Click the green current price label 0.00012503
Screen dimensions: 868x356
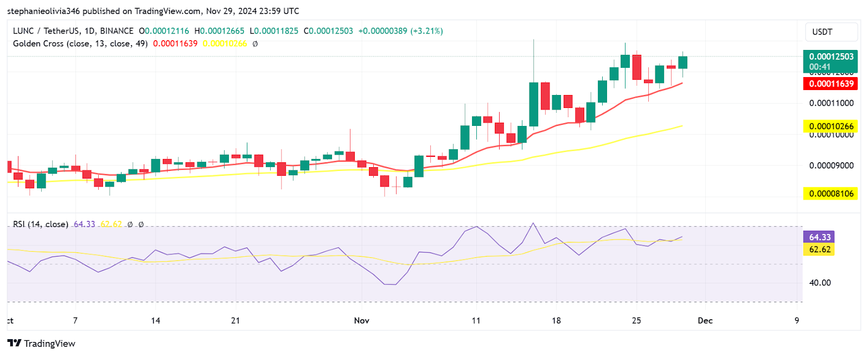[x=831, y=56]
